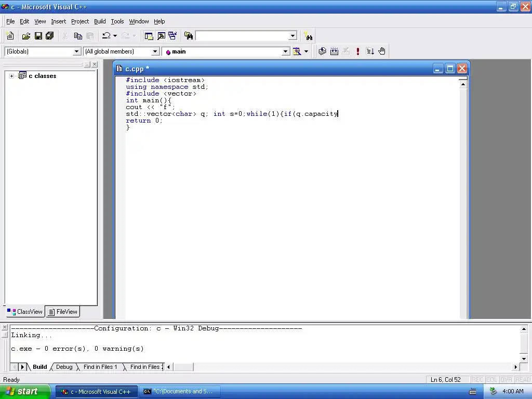Expand the c classes tree node
Screen dimensions: 532x399
pos(11,76)
